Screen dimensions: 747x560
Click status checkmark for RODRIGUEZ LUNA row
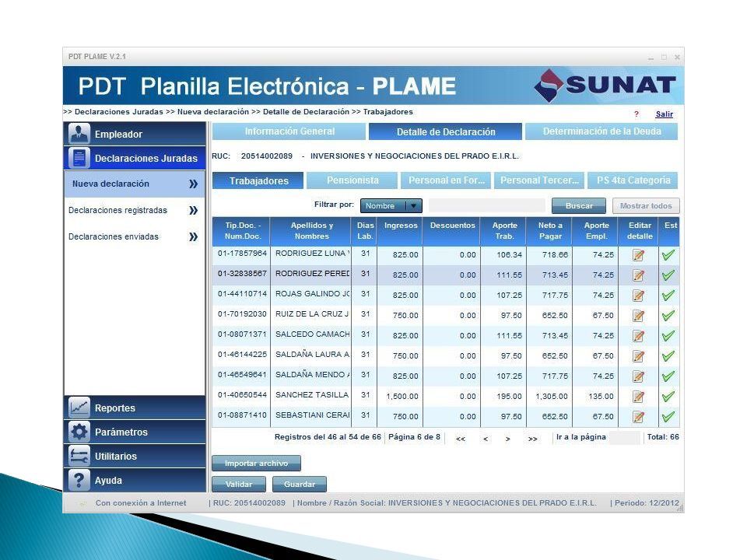[x=668, y=255]
